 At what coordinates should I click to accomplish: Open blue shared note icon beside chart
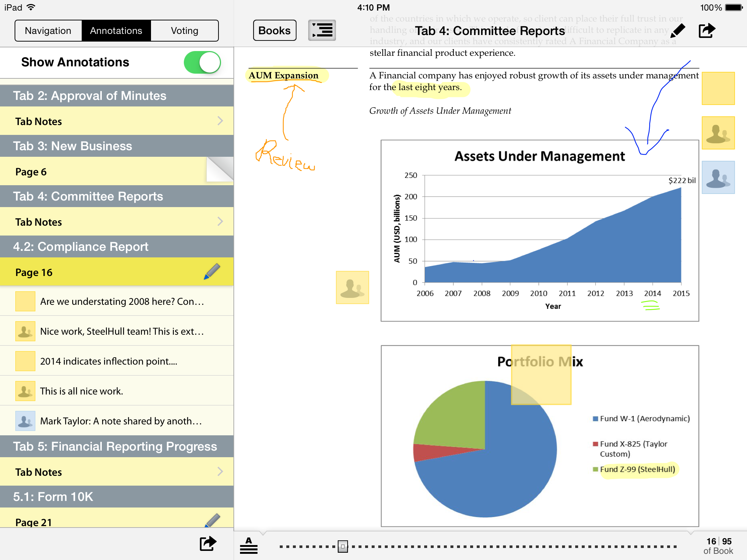(718, 178)
